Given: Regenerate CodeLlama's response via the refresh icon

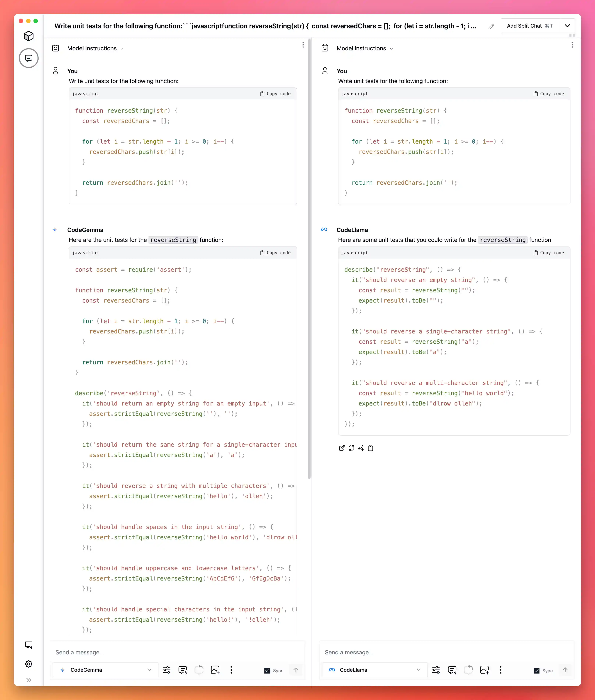Looking at the screenshot, I should pos(351,448).
